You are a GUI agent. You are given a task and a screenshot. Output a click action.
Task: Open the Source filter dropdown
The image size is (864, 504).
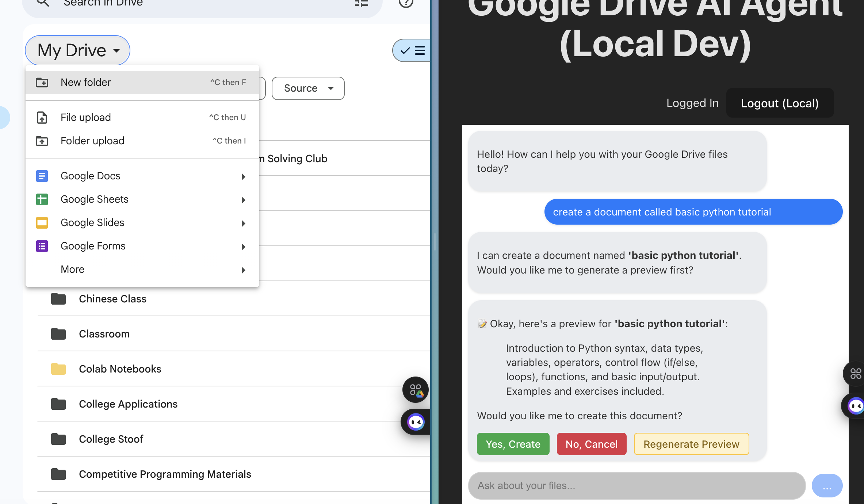[x=308, y=88]
